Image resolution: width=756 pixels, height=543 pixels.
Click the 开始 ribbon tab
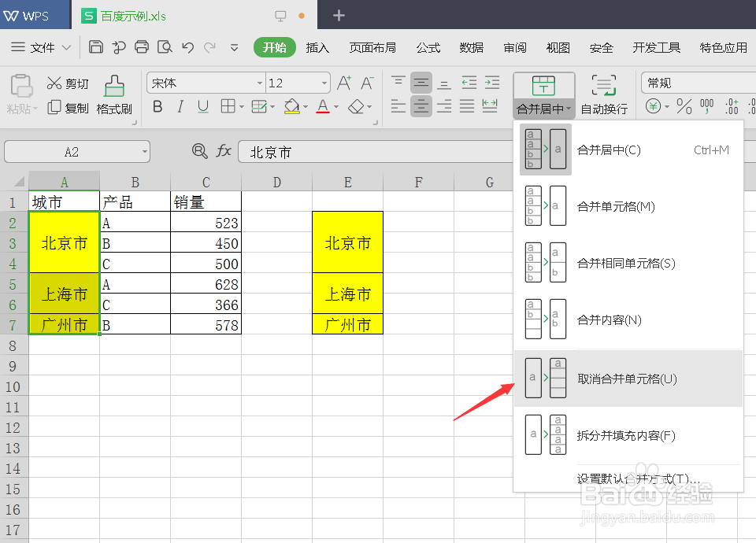[274, 47]
